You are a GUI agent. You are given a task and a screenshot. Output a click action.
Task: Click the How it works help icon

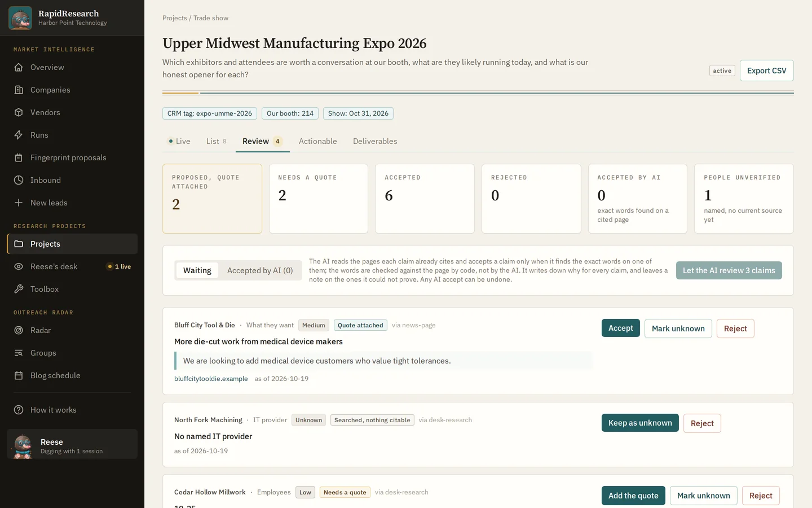(x=19, y=410)
